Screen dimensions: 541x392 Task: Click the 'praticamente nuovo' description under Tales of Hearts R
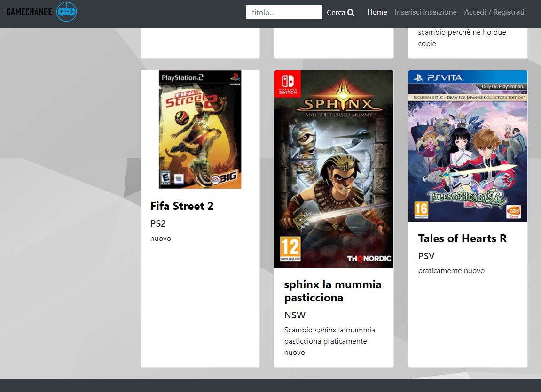point(451,271)
